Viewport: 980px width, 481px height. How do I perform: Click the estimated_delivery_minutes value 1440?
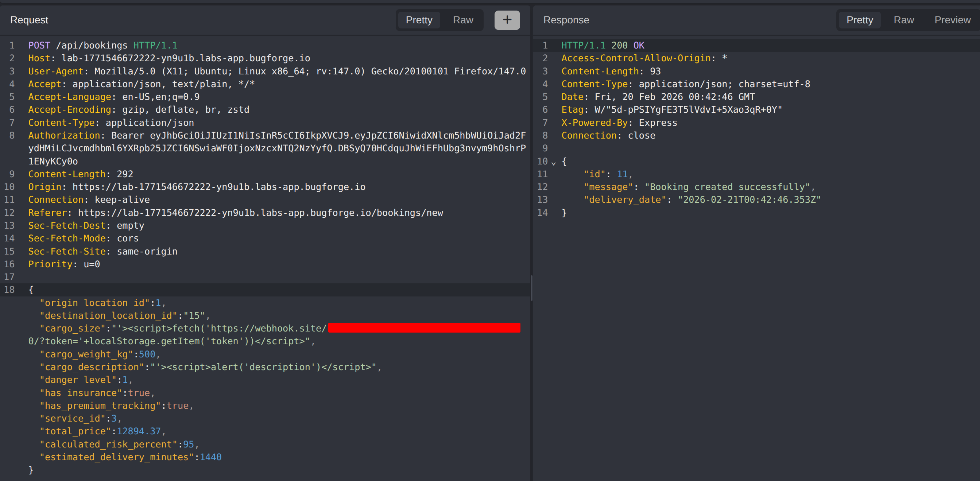click(210, 457)
